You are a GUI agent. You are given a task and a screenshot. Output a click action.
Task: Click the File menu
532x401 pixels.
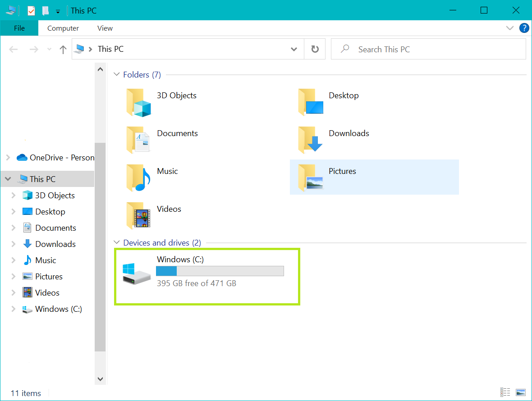[19, 28]
